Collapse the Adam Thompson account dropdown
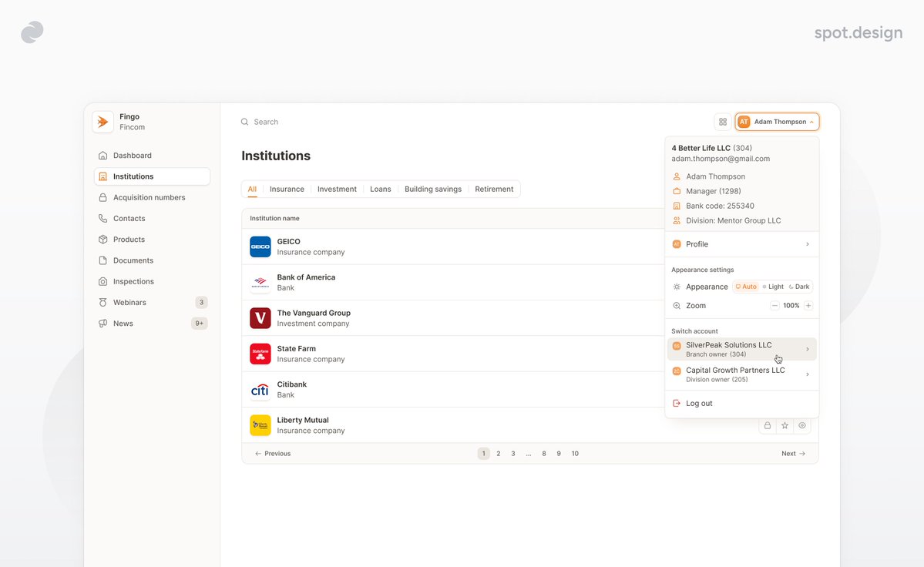The width and height of the screenshot is (924, 567). click(778, 122)
